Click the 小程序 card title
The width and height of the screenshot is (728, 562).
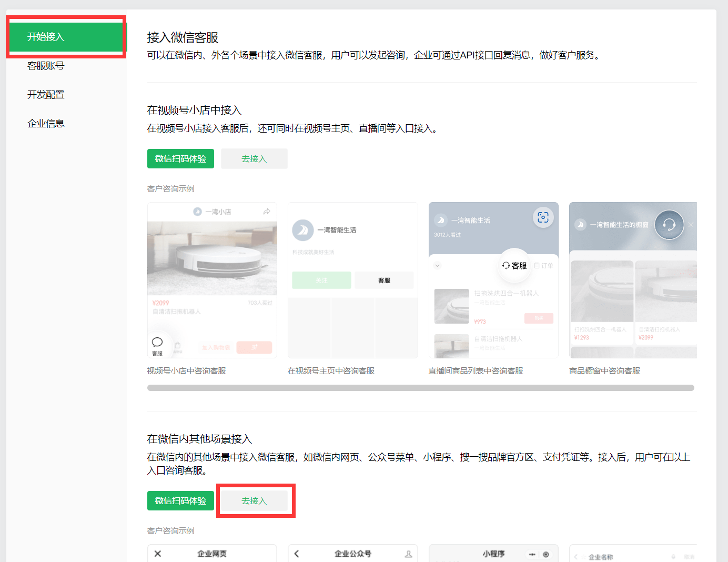click(x=494, y=554)
